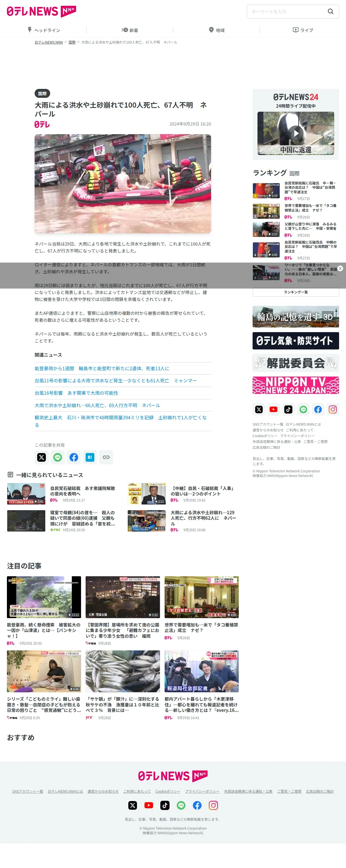Open the ランキング一覧 button
The width and height of the screenshot is (346, 868).
click(x=296, y=292)
